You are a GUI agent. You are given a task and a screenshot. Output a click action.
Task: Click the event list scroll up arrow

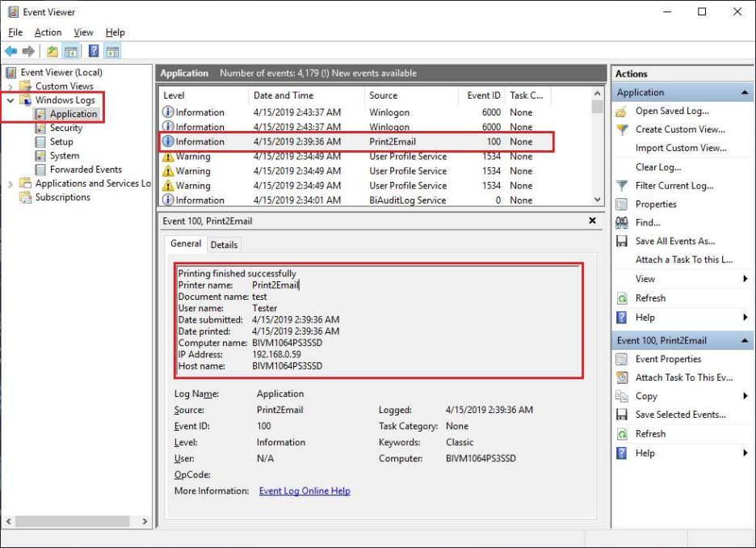tap(598, 94)
